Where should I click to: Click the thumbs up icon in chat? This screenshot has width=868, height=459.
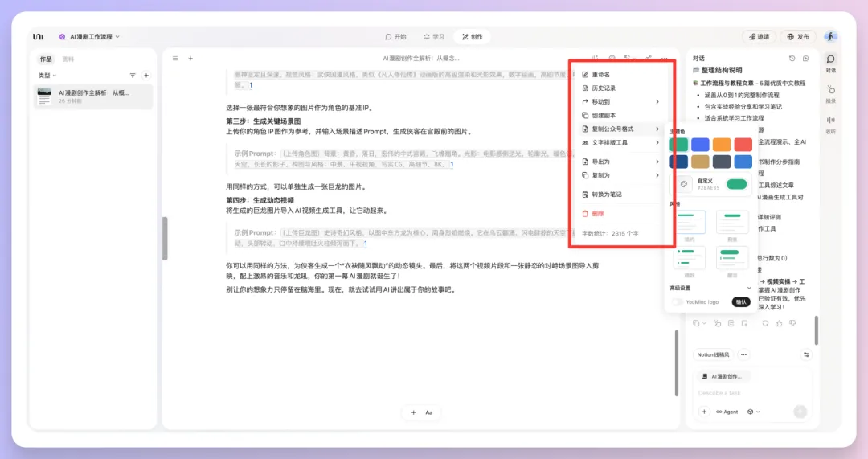[777, 323]
